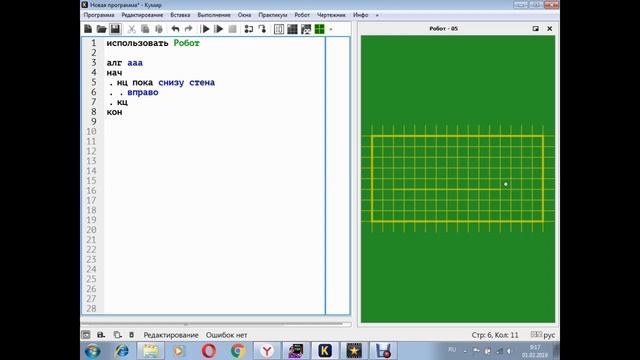Place cursor on 'использовать Робот' line
Viewport: 640px width, 360px height.
153,43
